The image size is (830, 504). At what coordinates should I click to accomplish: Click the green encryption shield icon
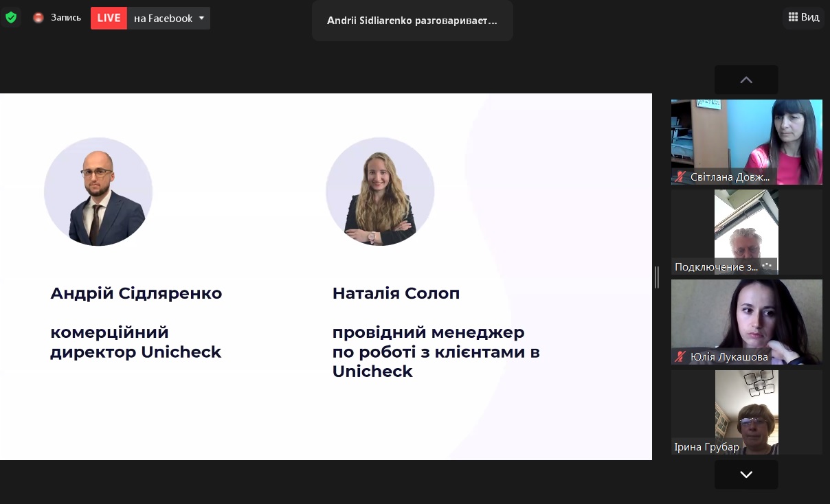click(11, 18)
